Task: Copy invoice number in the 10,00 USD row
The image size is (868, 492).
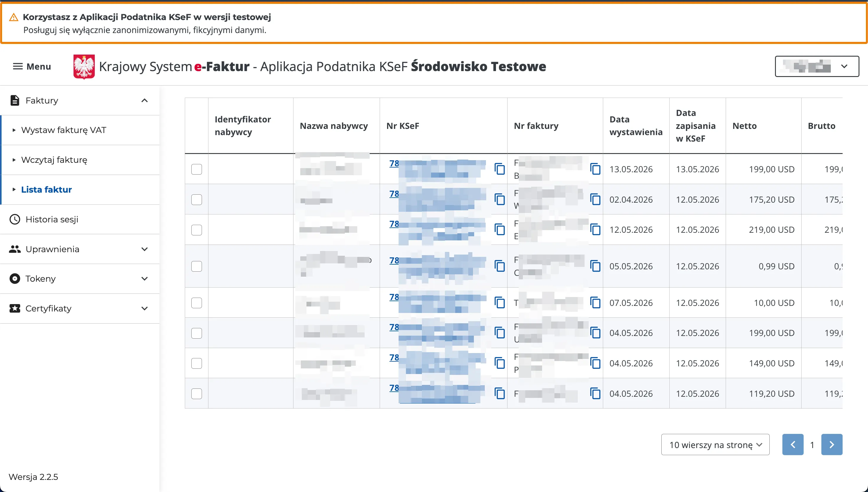Action: (x=595, y=302)
